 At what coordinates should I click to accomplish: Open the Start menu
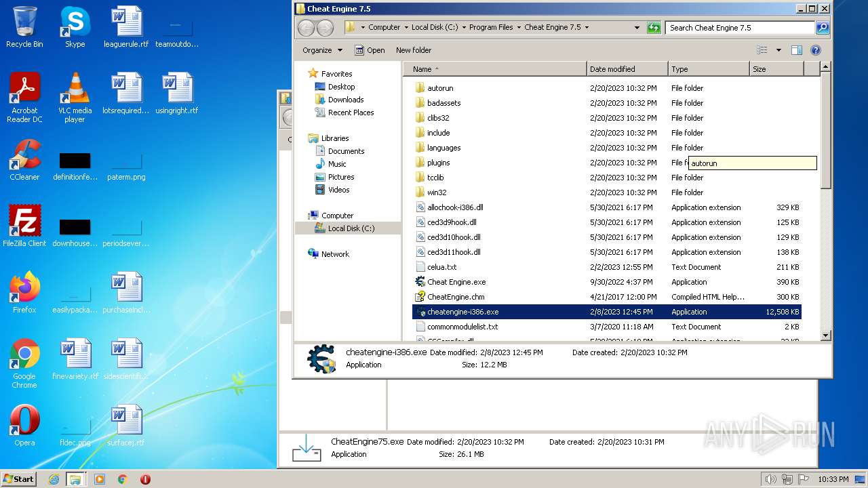(19, 479)
